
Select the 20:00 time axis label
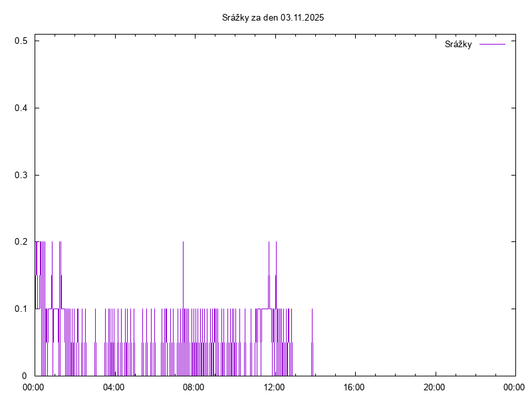[434, 387]
